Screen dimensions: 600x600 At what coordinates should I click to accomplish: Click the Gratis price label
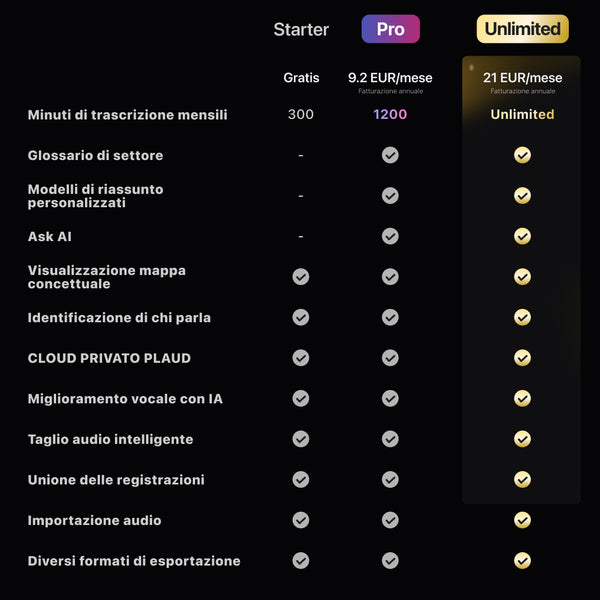point(301,78)
